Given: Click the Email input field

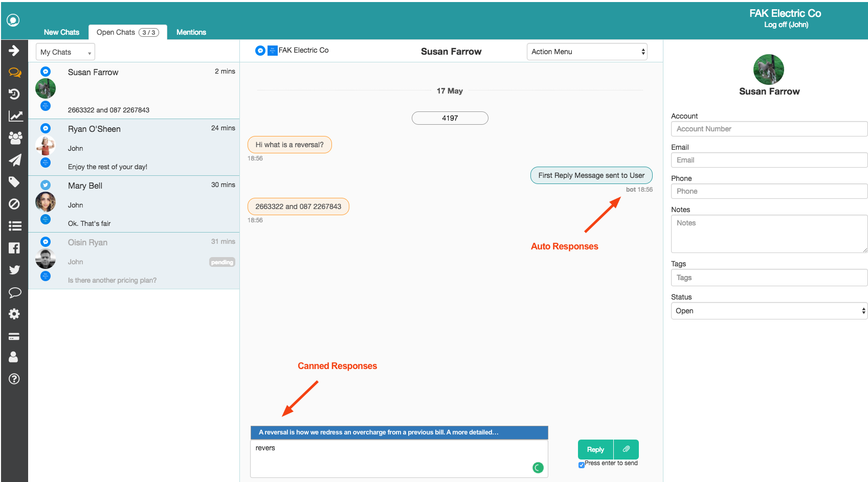Looking at the screenshot, I should coord(769,160).
